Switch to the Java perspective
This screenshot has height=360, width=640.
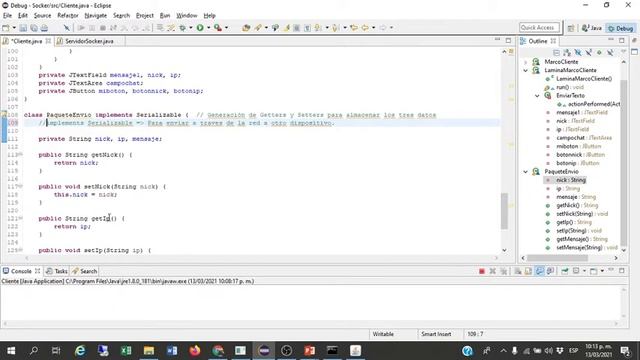click(x=591, y=28)
